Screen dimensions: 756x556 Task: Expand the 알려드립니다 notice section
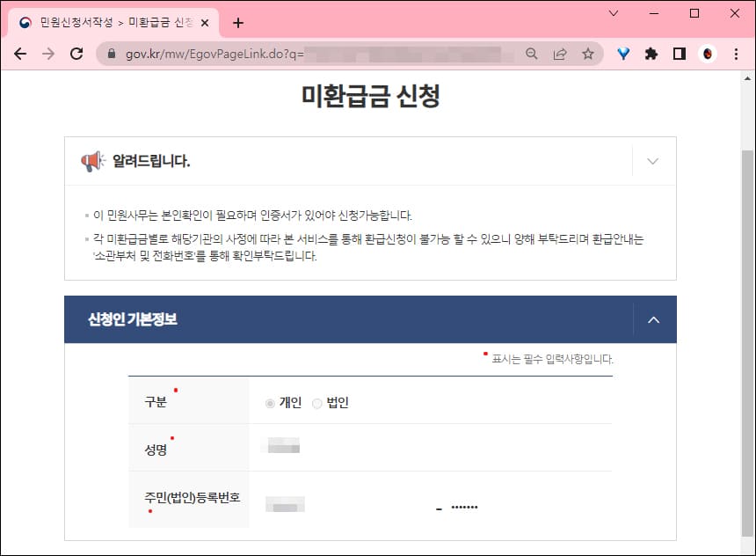point(652,160)
